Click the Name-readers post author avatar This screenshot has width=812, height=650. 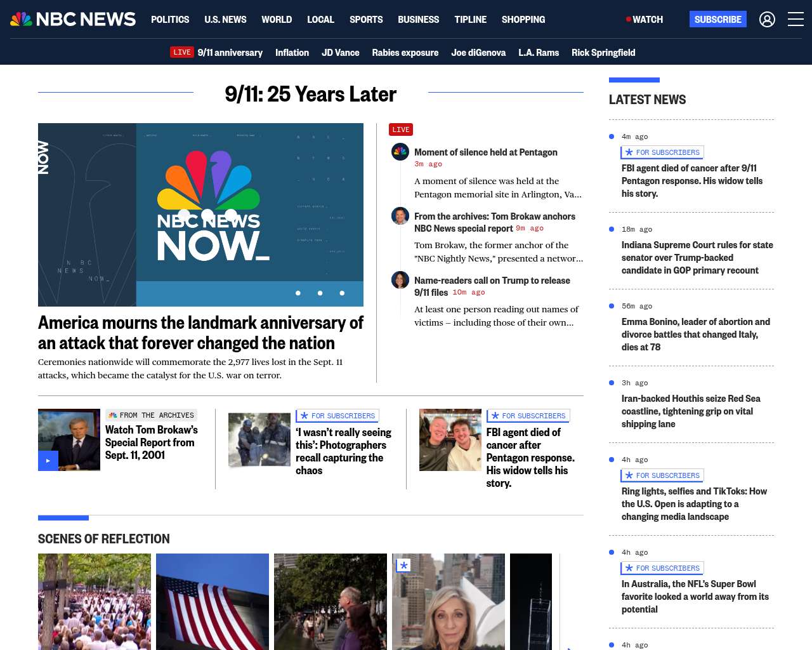point(400,280)
